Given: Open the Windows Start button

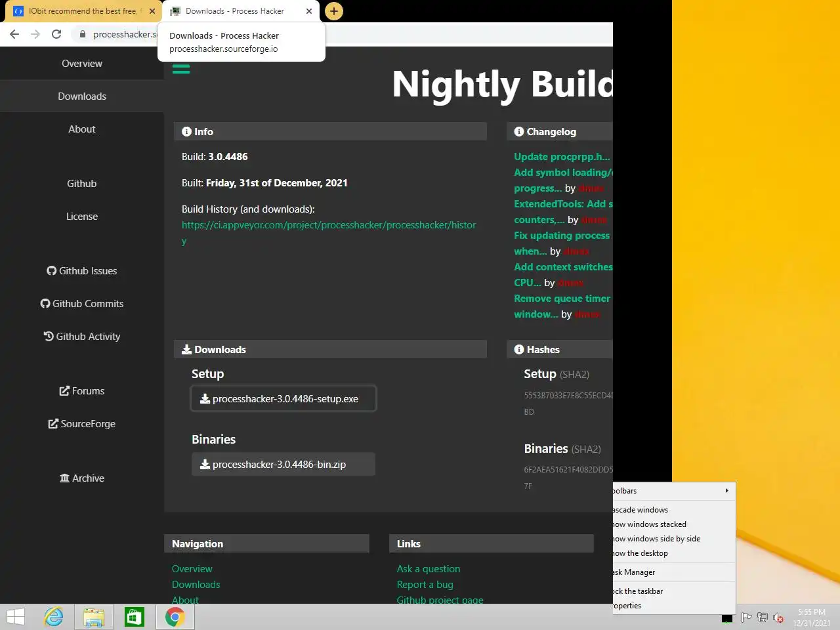Looking at the screenshot, I should [16, 617].
